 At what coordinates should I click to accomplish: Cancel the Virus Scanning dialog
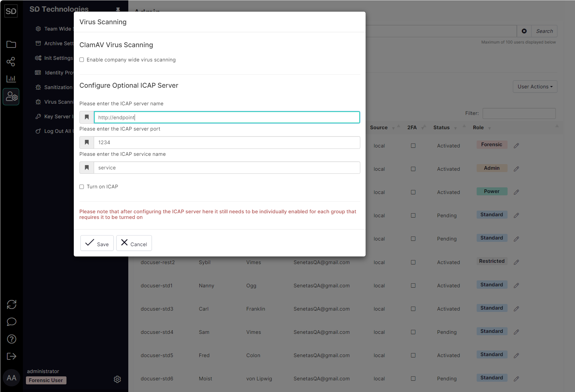click(x=134, y=243)
